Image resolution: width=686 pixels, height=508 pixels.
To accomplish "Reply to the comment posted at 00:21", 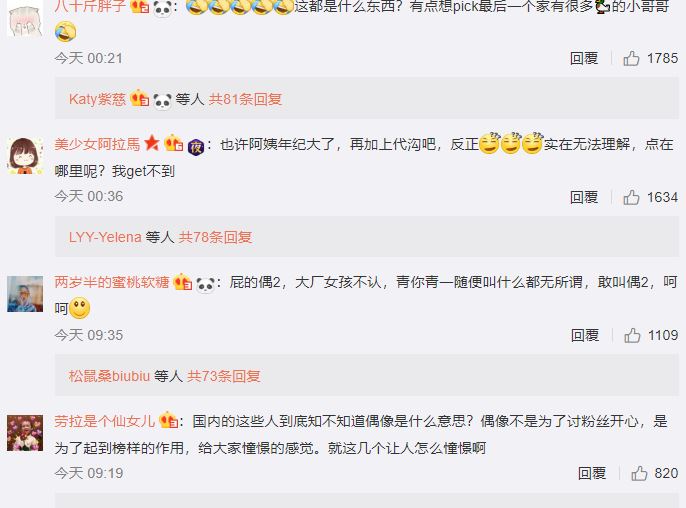I will coord(584,58).
